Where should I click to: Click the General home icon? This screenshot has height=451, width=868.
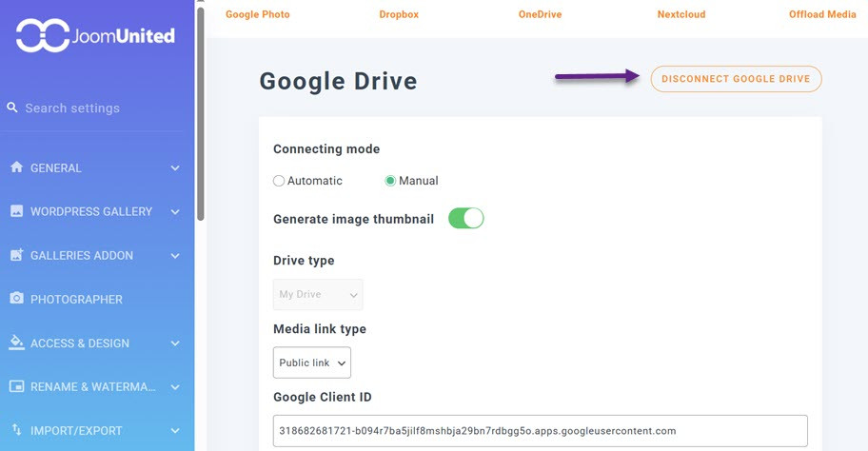(16, 167)
